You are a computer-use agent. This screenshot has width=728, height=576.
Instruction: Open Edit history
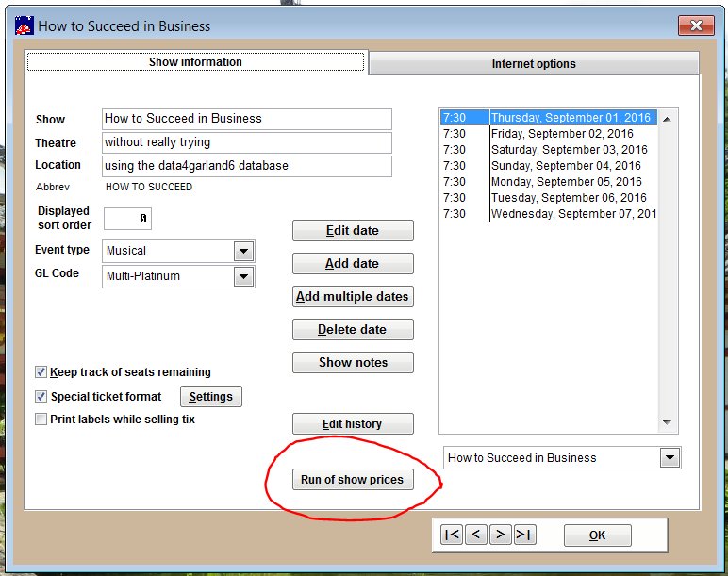click(x=353, y=423)
